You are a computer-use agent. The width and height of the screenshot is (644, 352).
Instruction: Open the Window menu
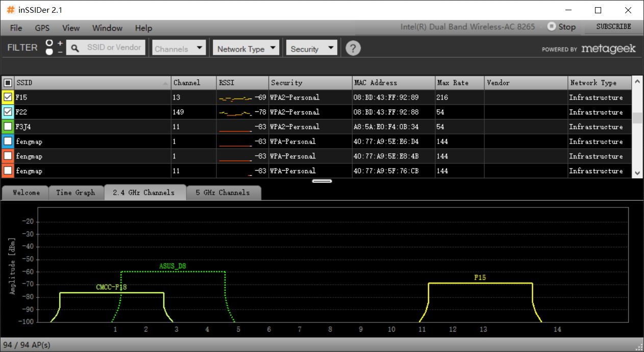click(107, 28)
